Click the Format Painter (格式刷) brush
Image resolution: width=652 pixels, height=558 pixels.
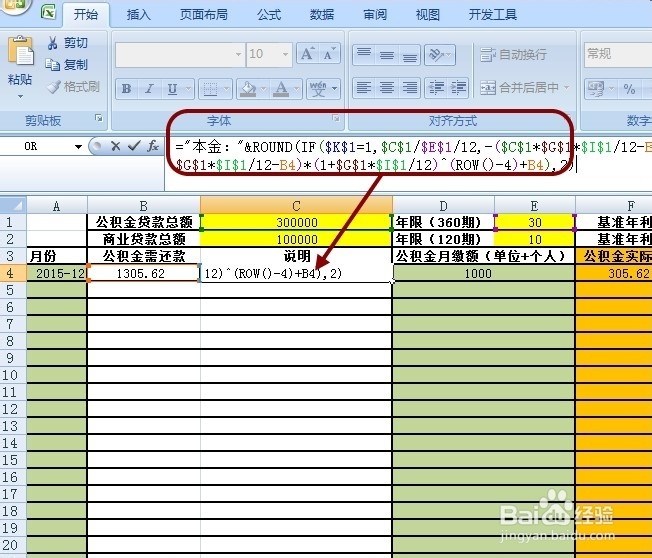(54, 86)
